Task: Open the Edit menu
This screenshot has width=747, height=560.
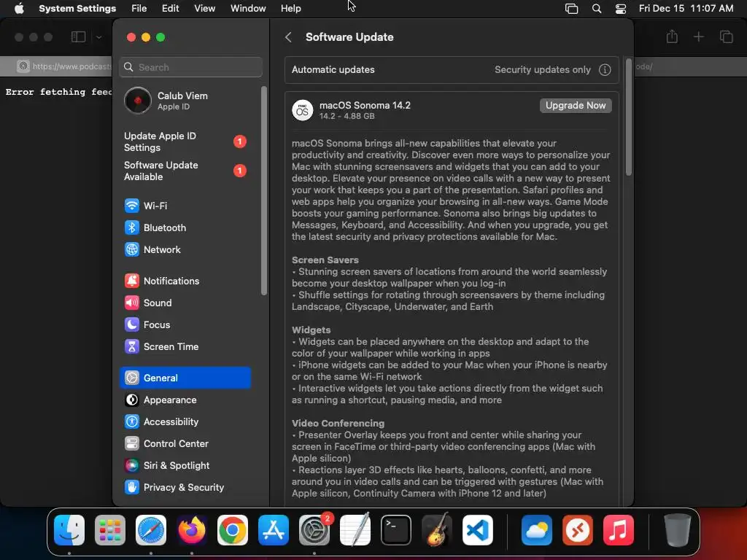Action: 170,9
